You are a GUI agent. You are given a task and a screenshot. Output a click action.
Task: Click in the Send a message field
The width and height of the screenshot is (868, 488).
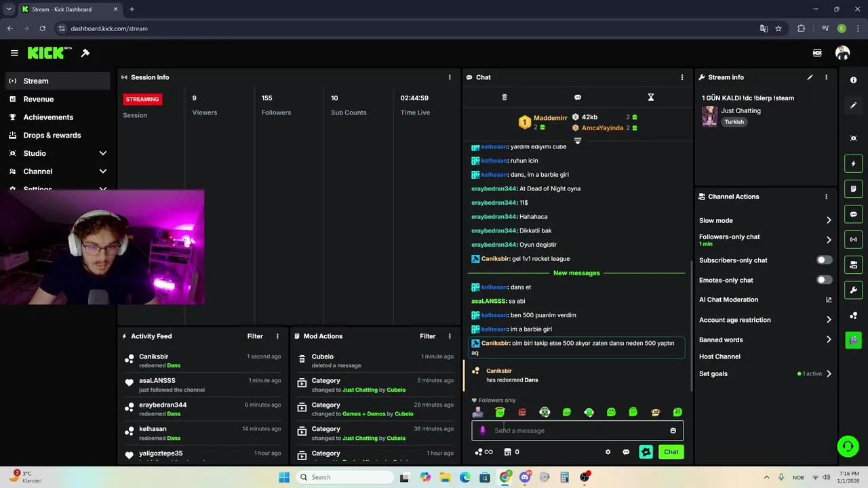tap(578, 430)
